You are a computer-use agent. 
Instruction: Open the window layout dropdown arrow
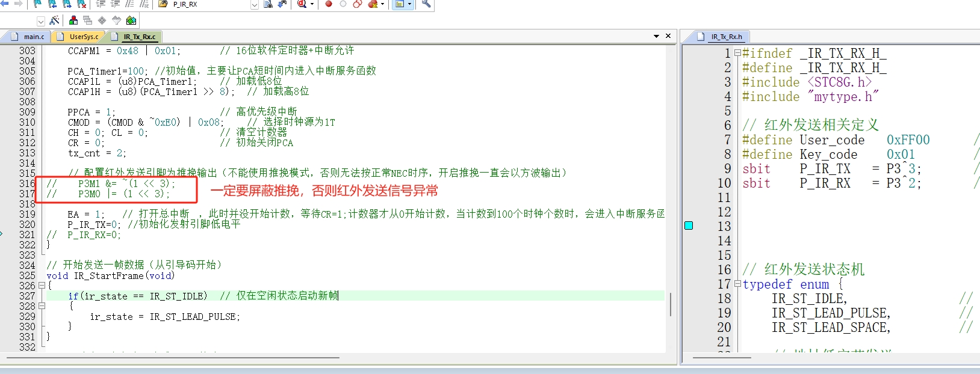[x=409, y=4]
